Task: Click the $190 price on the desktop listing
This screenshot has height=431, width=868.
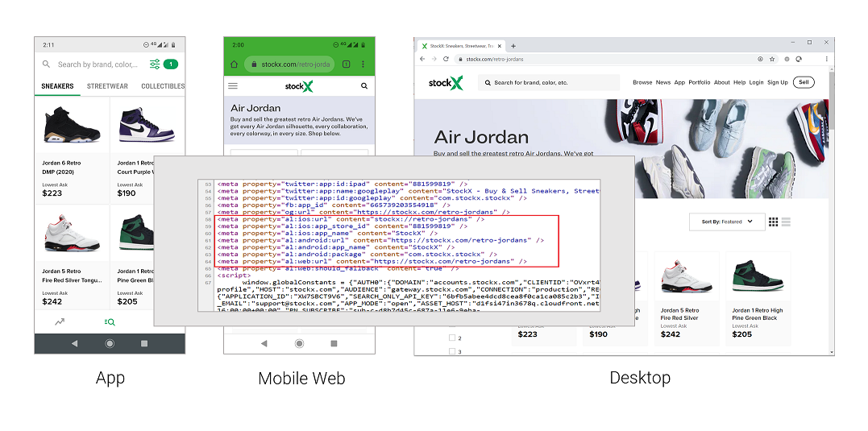Action: tap(598, 334)
